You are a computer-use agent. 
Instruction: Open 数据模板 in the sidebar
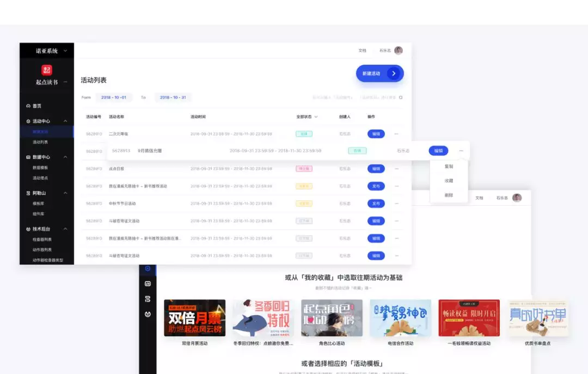[40, 168]
